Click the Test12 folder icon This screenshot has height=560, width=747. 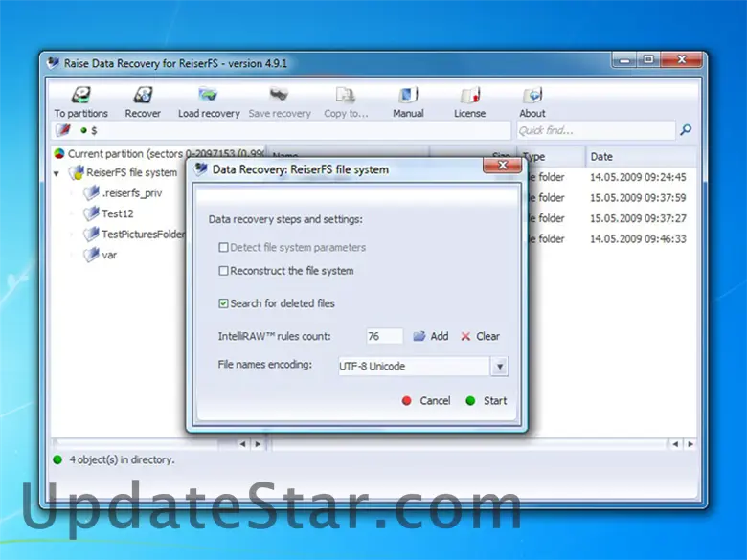(x=91, y=213)
